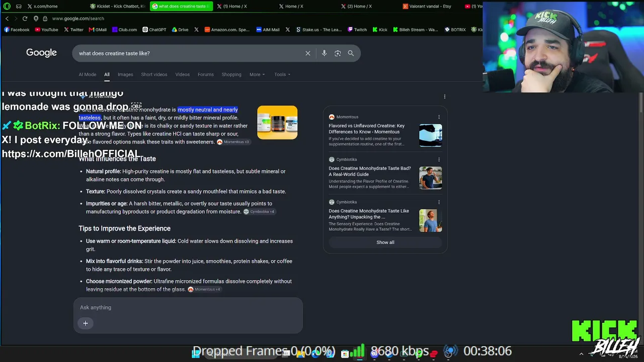Open options for first Cymbiotika source card
This screenshot has height=362, width=644.
coord(439,159)
